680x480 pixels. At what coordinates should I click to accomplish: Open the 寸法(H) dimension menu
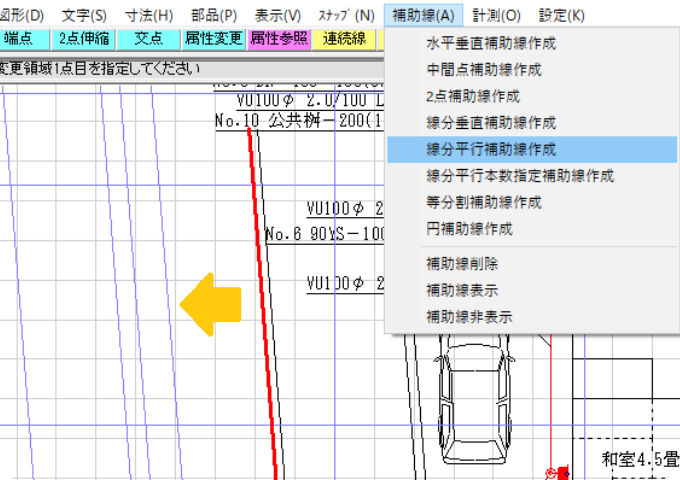click(x=149, y=16)
